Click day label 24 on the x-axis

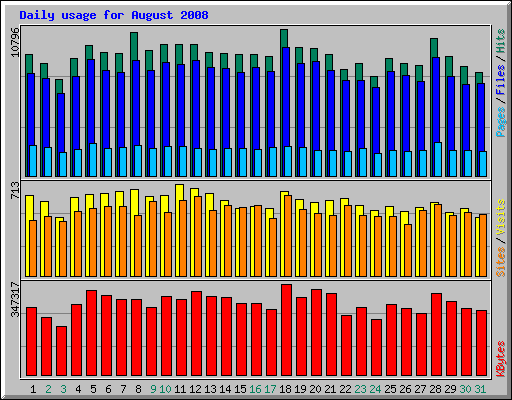(x=375, y=389)
